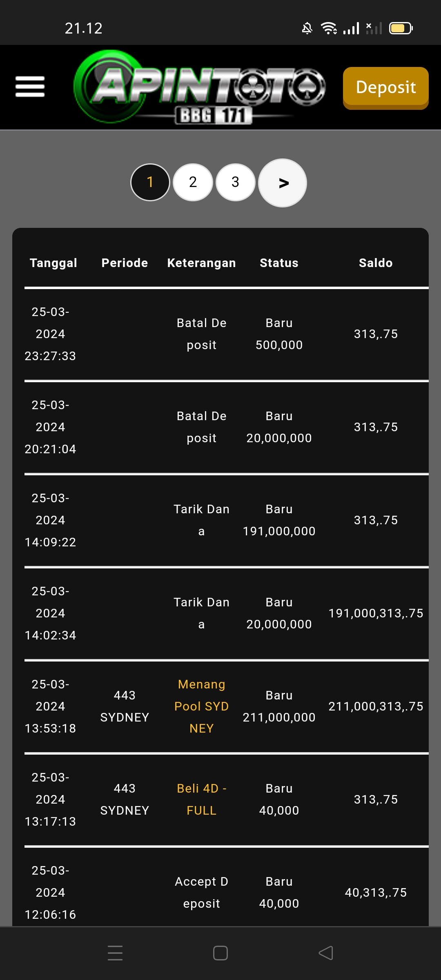This screenshot has height=980, width=441.
Task: Tap the muted notification bell icon
Action: (x=307, y=28)
